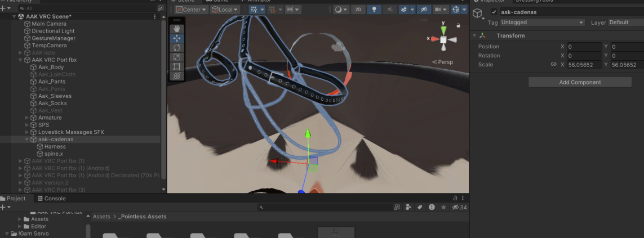Click the Favorites star icon in Project panel
This screenshot has height=238, width=644.
pos(443,207)
